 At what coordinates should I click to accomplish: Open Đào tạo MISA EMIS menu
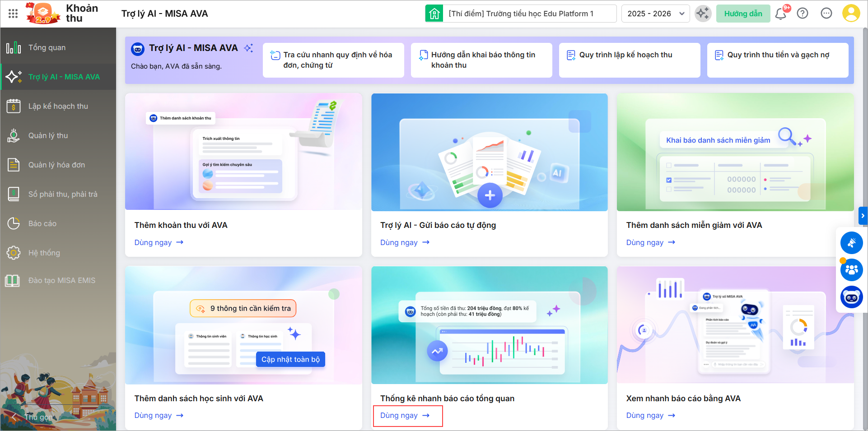[x=58, y=280]
